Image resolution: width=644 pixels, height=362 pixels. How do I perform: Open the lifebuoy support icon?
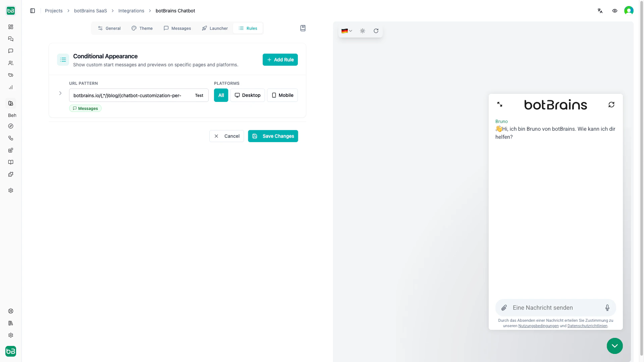(11, 311)
